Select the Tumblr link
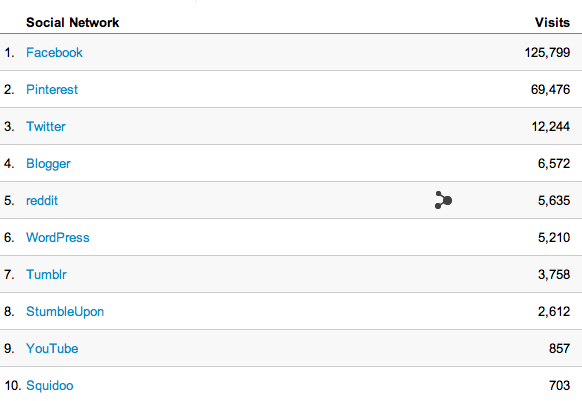 click(46, 274)
